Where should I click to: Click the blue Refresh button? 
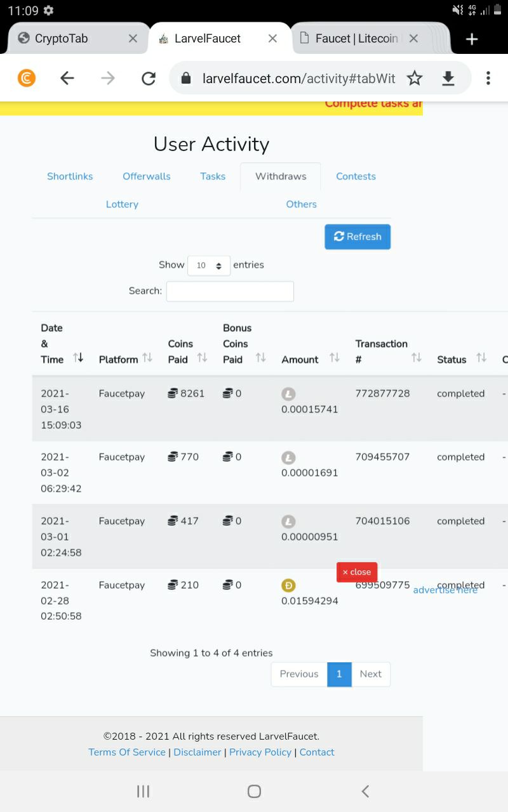click(x=358, y=237)
